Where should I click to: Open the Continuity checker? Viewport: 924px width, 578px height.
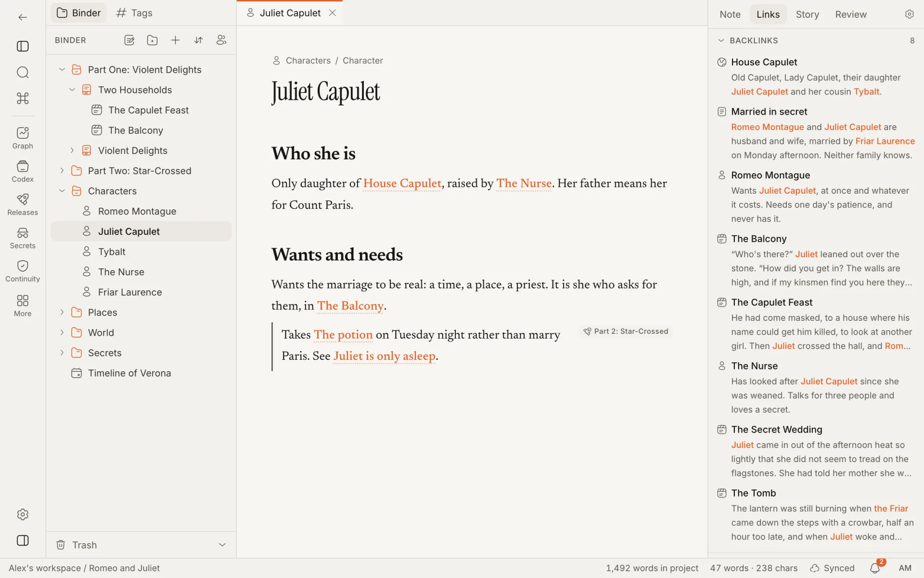23,271
